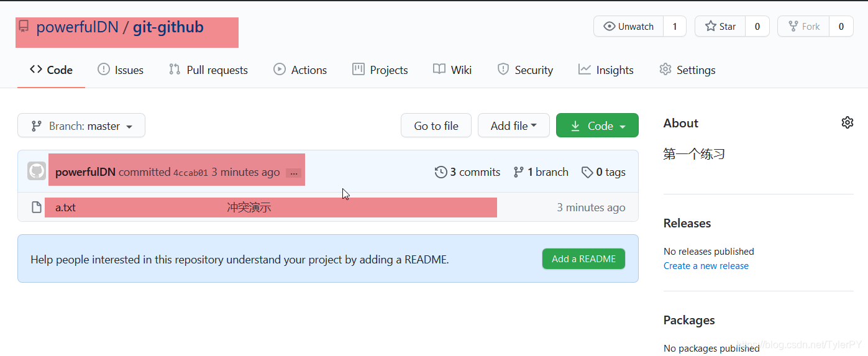Click Add a README button

(x=583, y=258)
